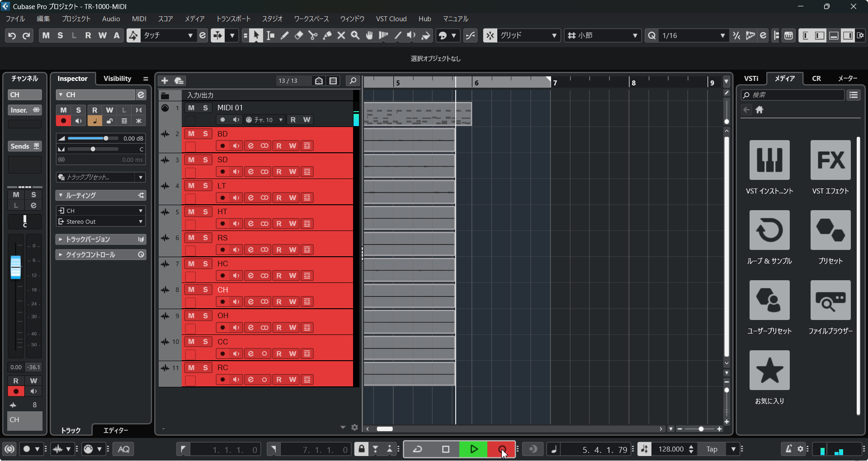
Task: Solo the SD track
Action: (x=205, y=160)
